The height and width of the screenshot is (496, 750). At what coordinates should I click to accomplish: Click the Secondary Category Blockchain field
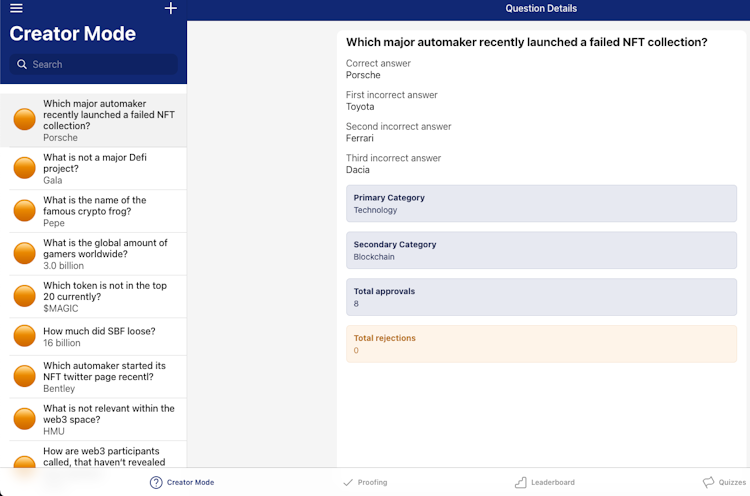point(541,250)
